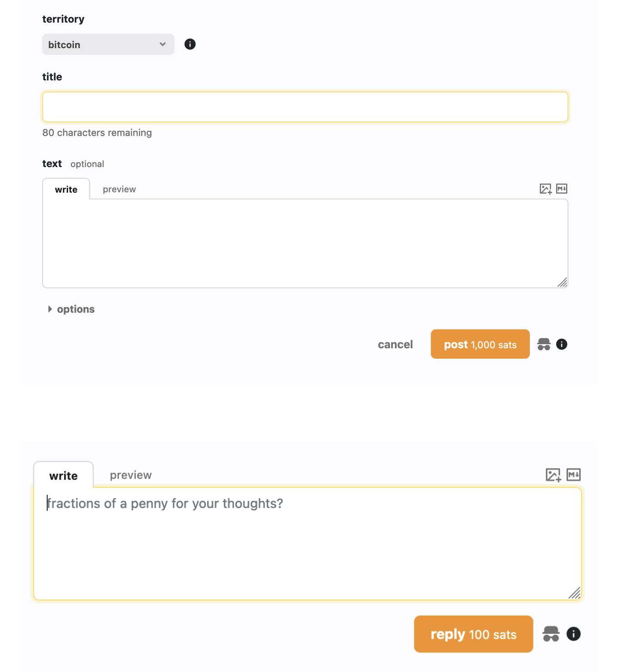
Task: Switch to preview tab in post editor
Action: [x=119, y=189]
